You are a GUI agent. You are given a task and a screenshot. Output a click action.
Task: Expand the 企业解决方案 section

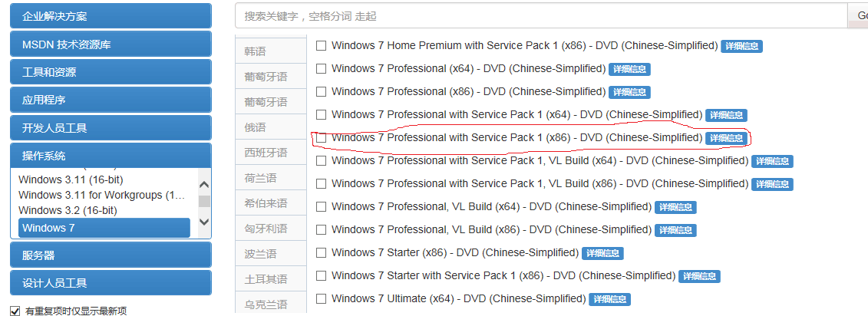tap(111, 15)
